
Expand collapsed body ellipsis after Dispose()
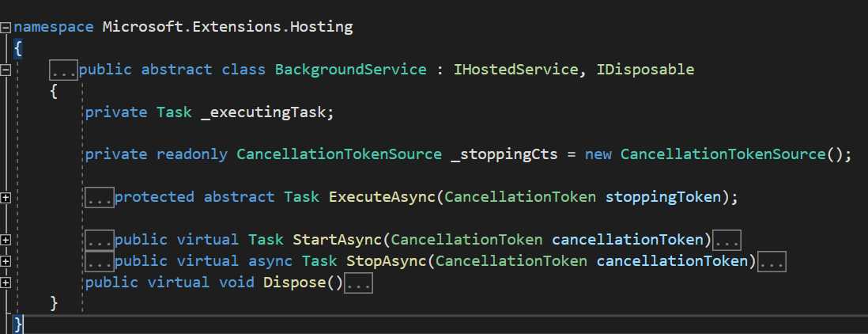pyautogui.click(x=358, y=283)
